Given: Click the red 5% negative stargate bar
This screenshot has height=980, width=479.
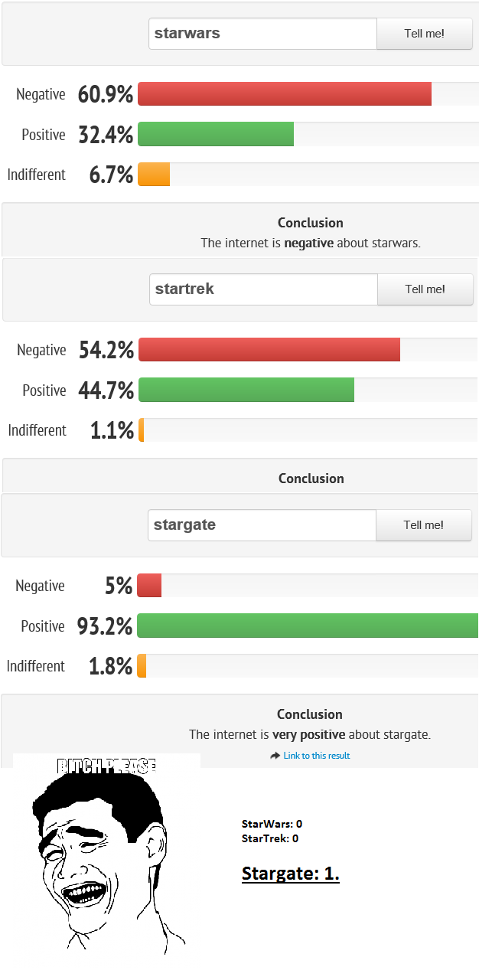Looking at the screenshot, I should (149, 586).
